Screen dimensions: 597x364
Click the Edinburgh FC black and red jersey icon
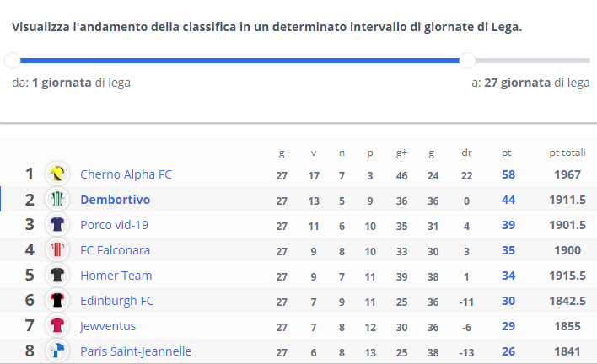click(57, 300)
